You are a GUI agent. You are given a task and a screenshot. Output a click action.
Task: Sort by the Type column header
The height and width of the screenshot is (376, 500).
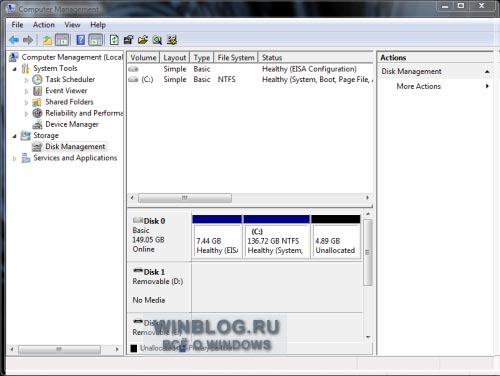(x=202, y=58)
